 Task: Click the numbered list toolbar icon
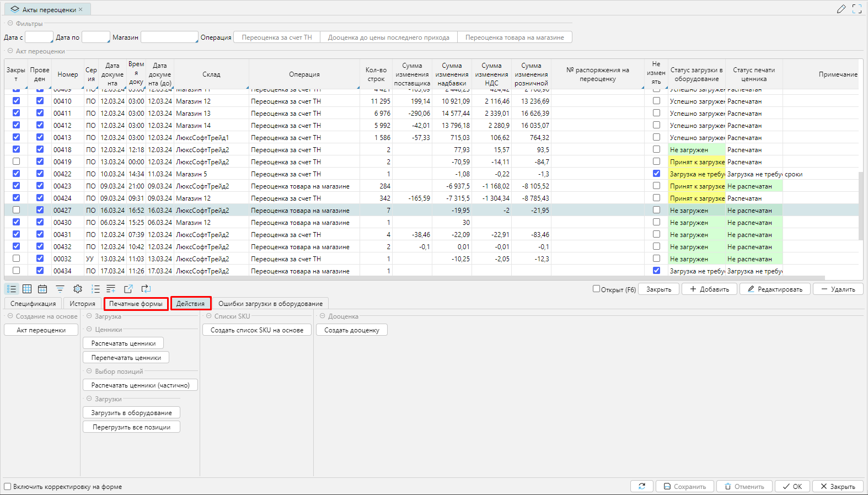click(x=95, y=289)
